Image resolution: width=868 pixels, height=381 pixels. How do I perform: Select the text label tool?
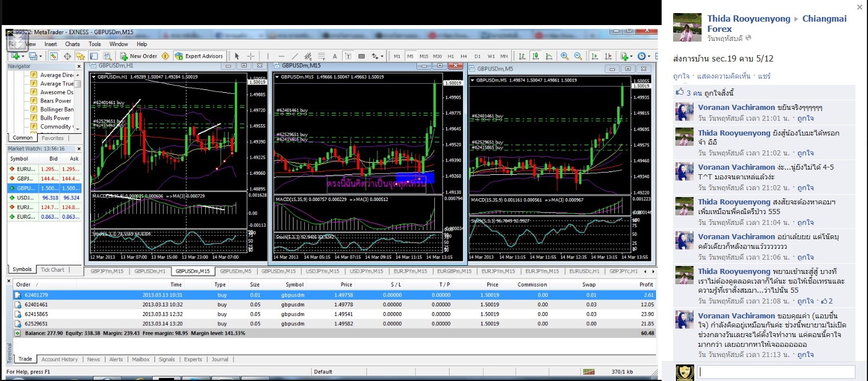click(x=348, y=56)
